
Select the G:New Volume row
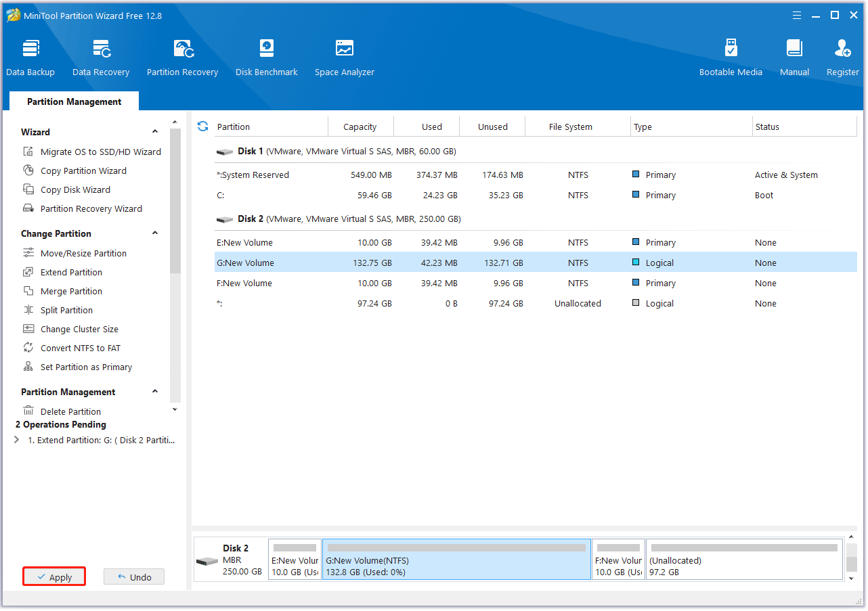(536, 263)
